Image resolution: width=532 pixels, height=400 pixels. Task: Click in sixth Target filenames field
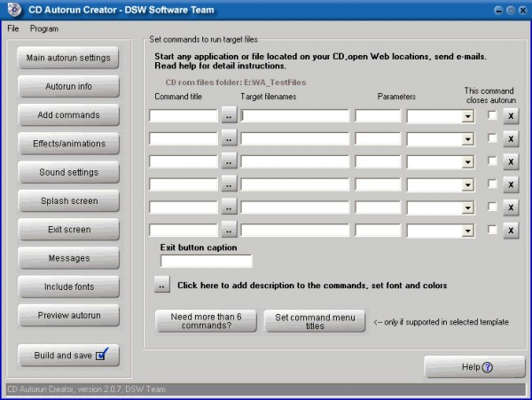pos(295,231)
